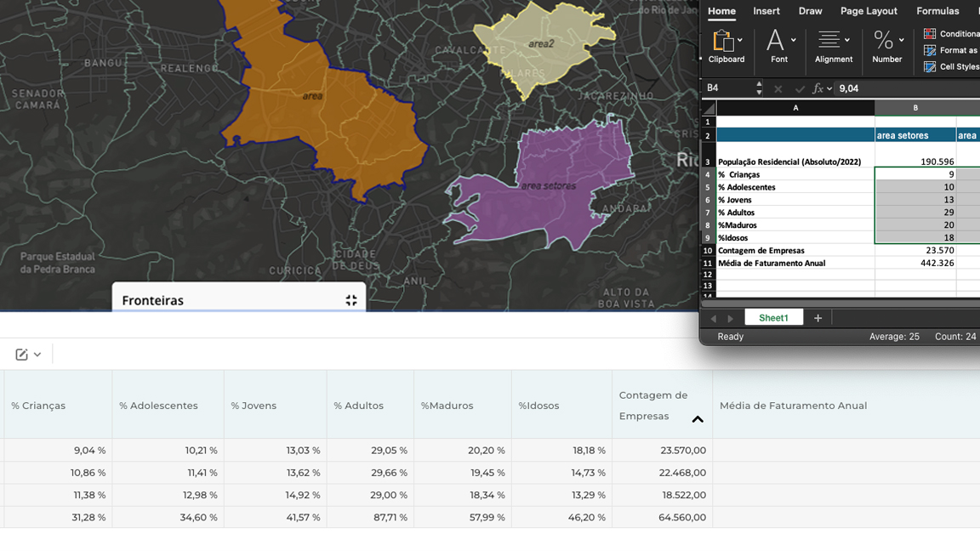Open the Page Layout tab
The height and width of the screenshot is (551, 980).
pyautogui.click(x=869, y=11)
